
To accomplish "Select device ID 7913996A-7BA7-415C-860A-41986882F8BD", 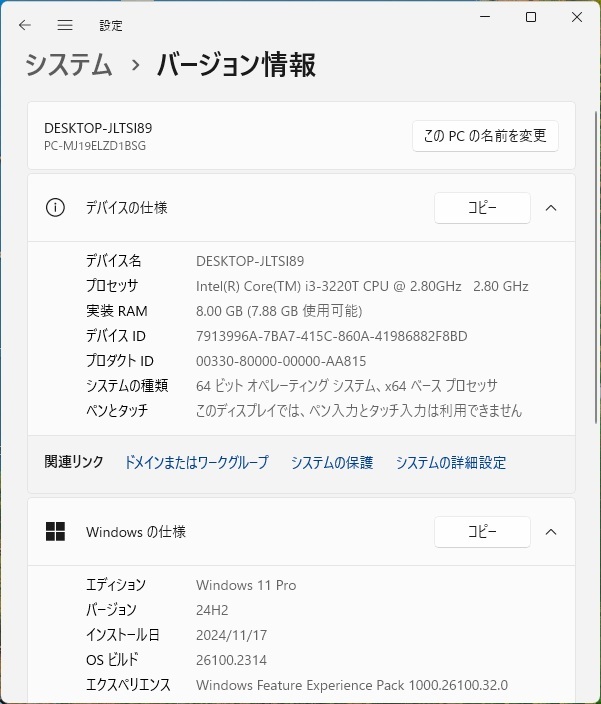I will [x=331, y=336].
